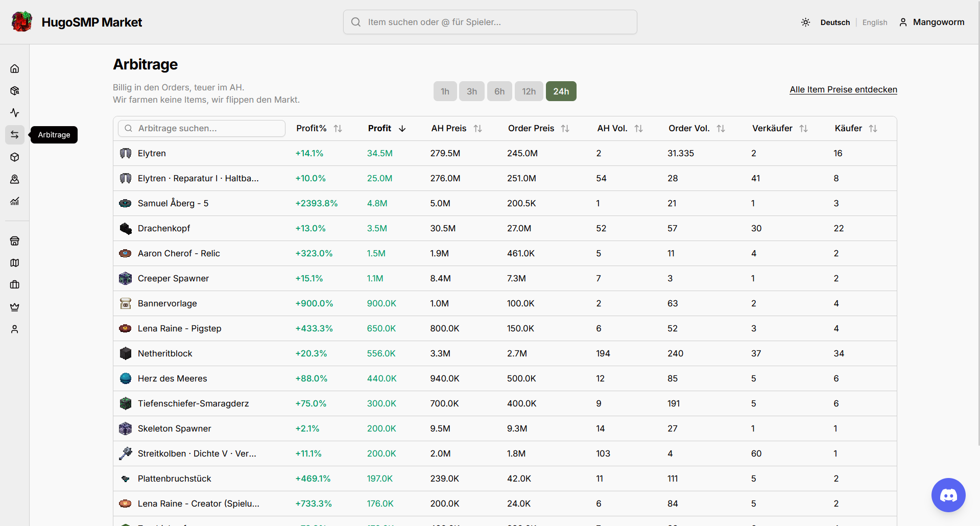Select the 12h time range
Image resolution: width=980 pixels, height=526 pixels.
529,91
